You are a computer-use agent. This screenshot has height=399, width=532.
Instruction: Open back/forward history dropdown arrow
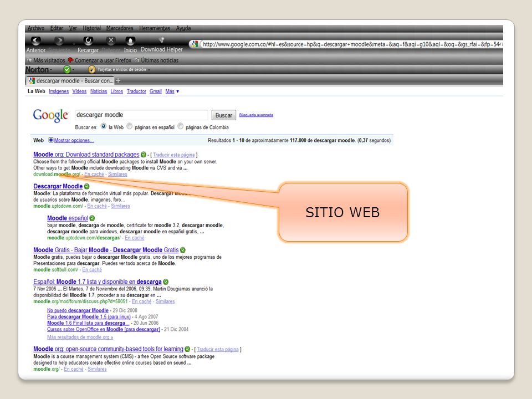pyautogui.click(x=74, y=43)
